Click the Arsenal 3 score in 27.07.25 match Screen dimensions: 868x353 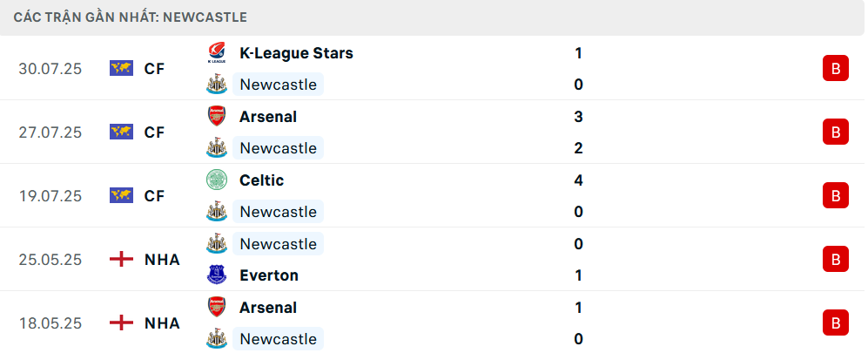[x=578, y=117]
